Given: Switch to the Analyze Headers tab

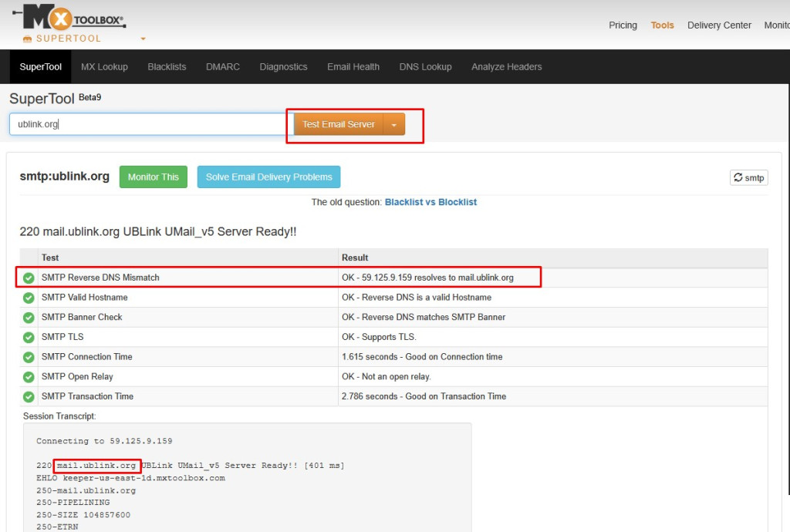Looking at the screenshot, I should point(507,67).
